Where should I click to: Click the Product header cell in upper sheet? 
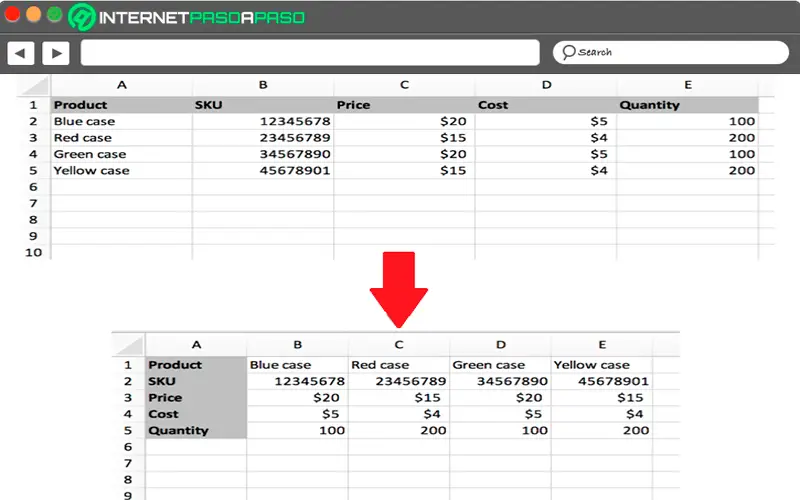point(121,105)
